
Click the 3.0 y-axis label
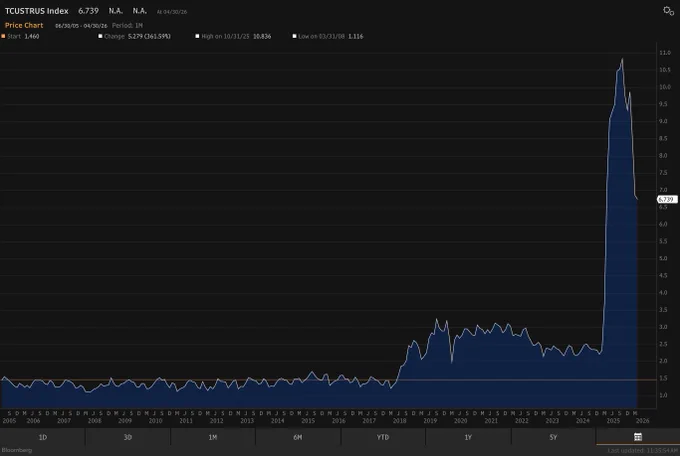[x=663, y=327]
